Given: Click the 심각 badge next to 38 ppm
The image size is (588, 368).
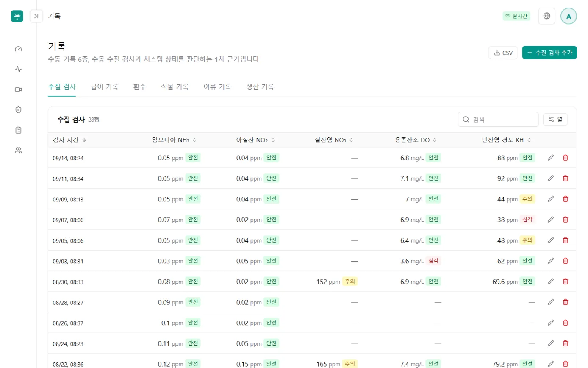Looking at the screenshot, I should (528, 220).
